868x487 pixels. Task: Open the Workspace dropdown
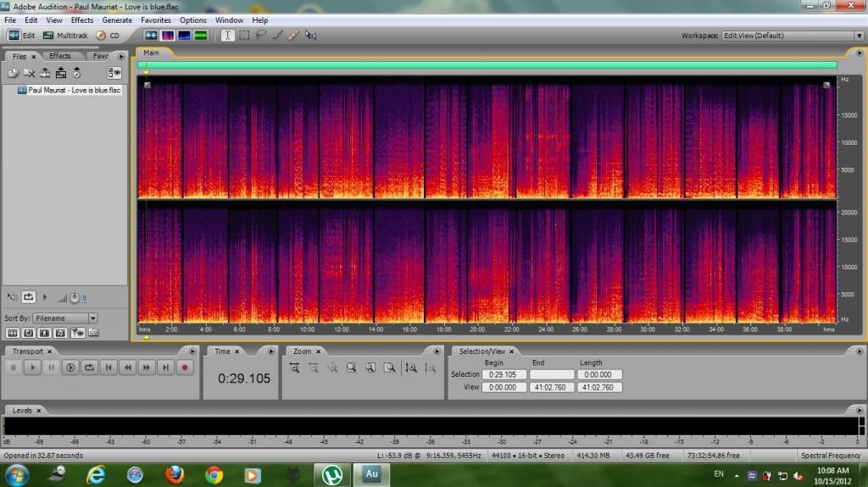click(x=792, y=36)
